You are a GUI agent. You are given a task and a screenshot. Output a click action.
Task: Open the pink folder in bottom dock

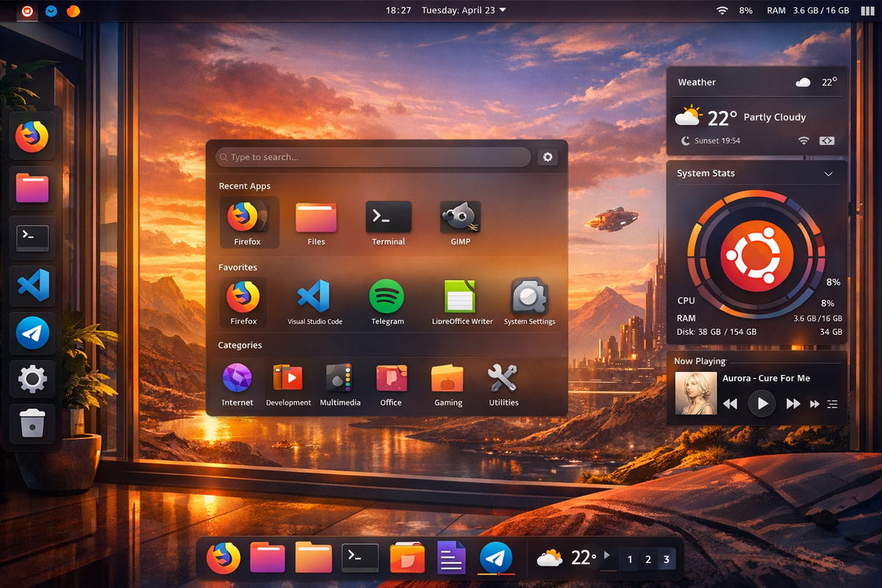pos(268,557)
